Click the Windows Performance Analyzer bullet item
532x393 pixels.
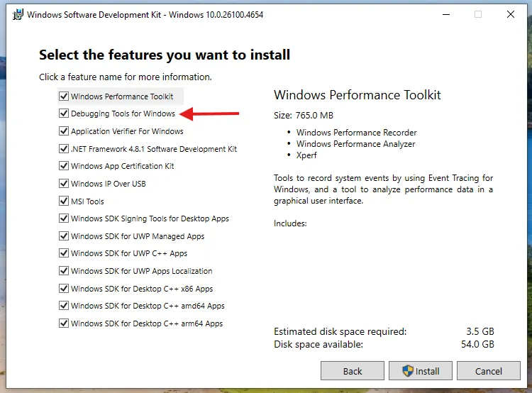point(355,144)
